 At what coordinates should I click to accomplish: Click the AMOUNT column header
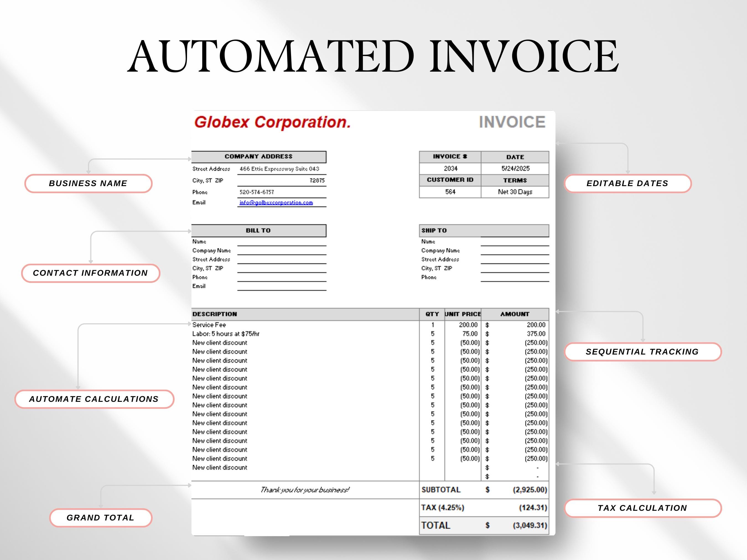(x=515, y=314)
